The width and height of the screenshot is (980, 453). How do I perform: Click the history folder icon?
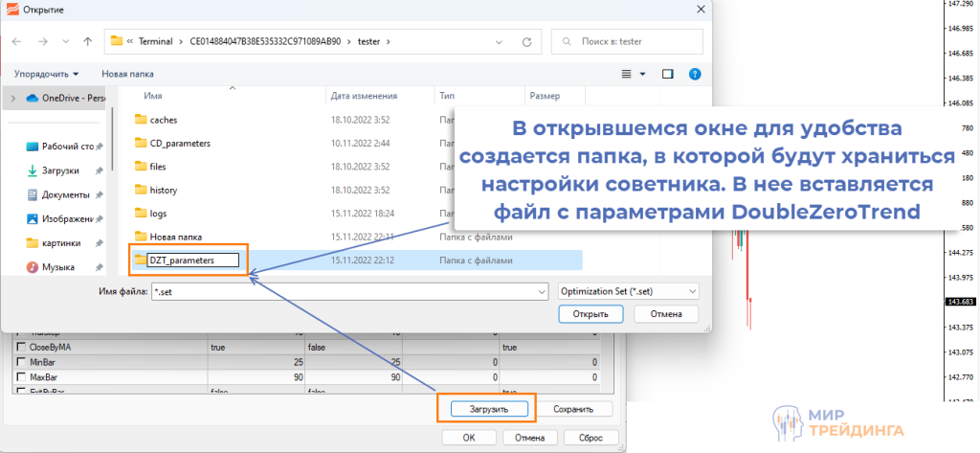[x=141, y=190]
